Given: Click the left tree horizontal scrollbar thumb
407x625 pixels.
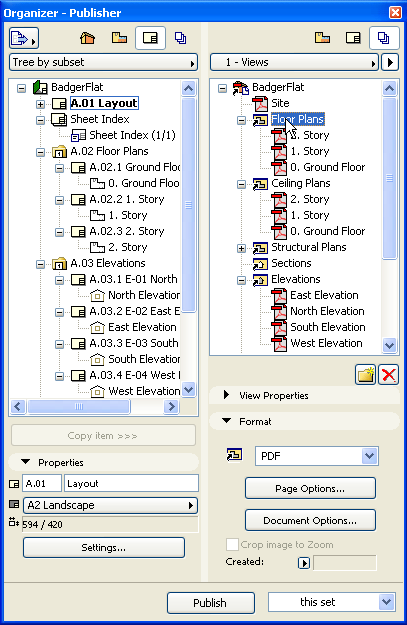Looking at the screenshot, I should pos(79,407).
